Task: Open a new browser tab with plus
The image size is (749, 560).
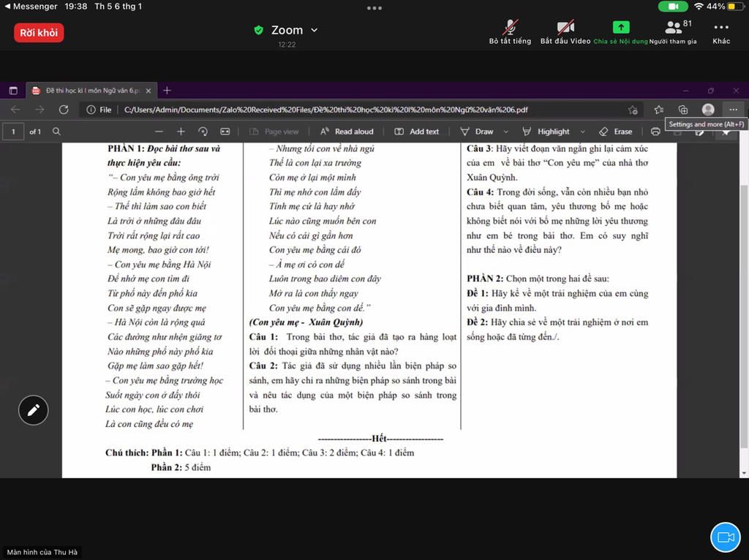Action: click(x=167, y=90)
